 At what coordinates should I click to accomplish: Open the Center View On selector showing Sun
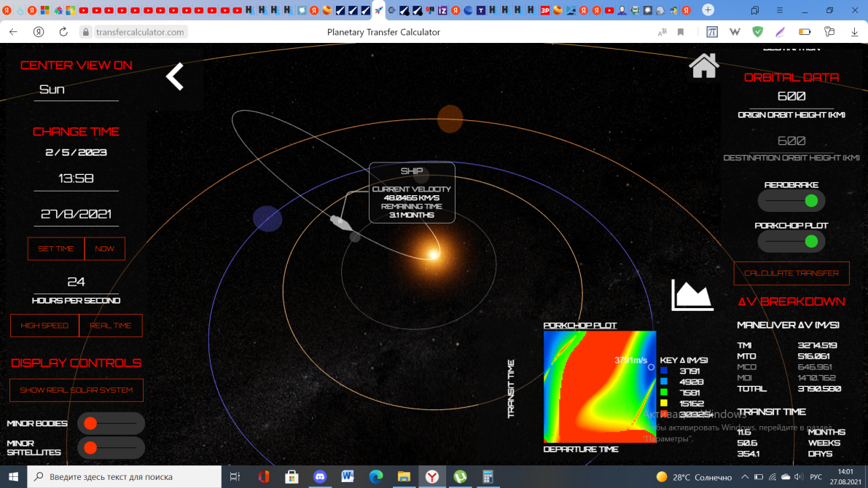(x=76, y=90)
